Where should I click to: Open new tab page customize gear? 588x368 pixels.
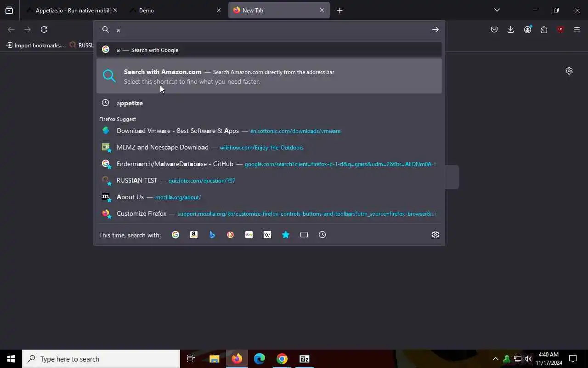pos(569,71)
